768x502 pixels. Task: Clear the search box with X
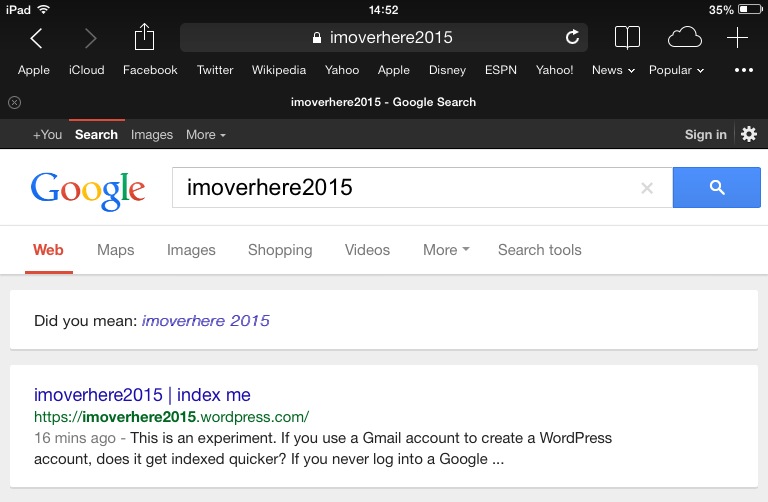(647, 187)
